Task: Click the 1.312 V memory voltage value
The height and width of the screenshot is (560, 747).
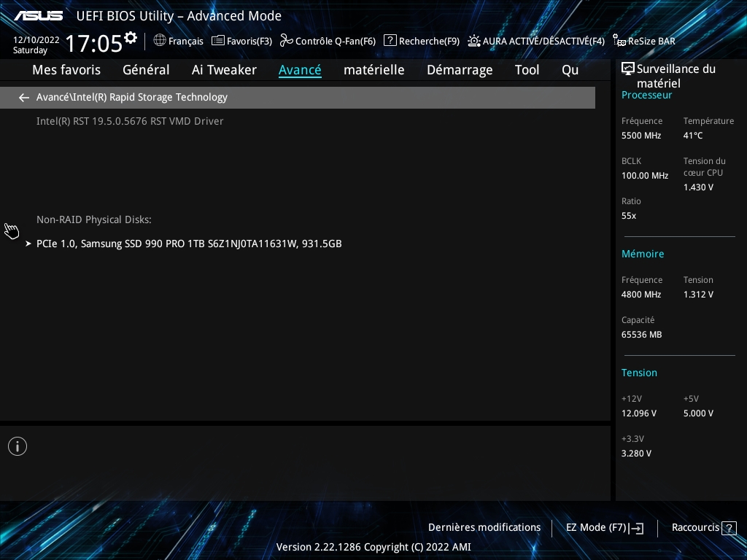Action: pos(698,295)
